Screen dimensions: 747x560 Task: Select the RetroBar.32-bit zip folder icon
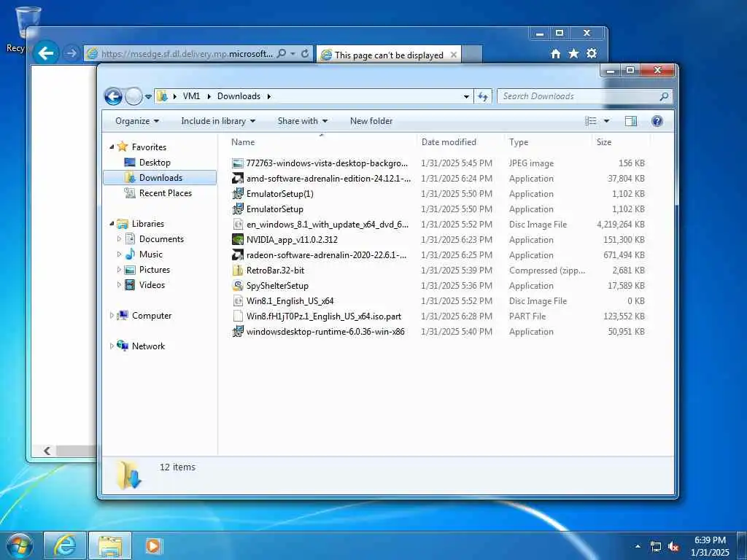coord(237,270)
